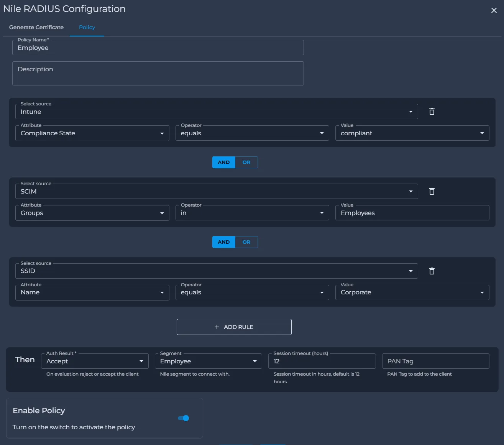The width and height of the screenshot is (504, 445).
Task: Open the Segment Employee dropdown
Action: point(208,361)
